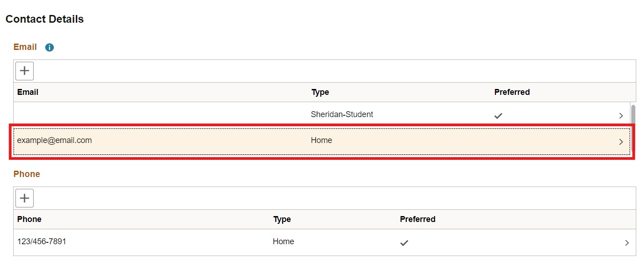Select the 123/456-7891 phone number
Screen dimensions: 644x266
(x=42, y=241)
